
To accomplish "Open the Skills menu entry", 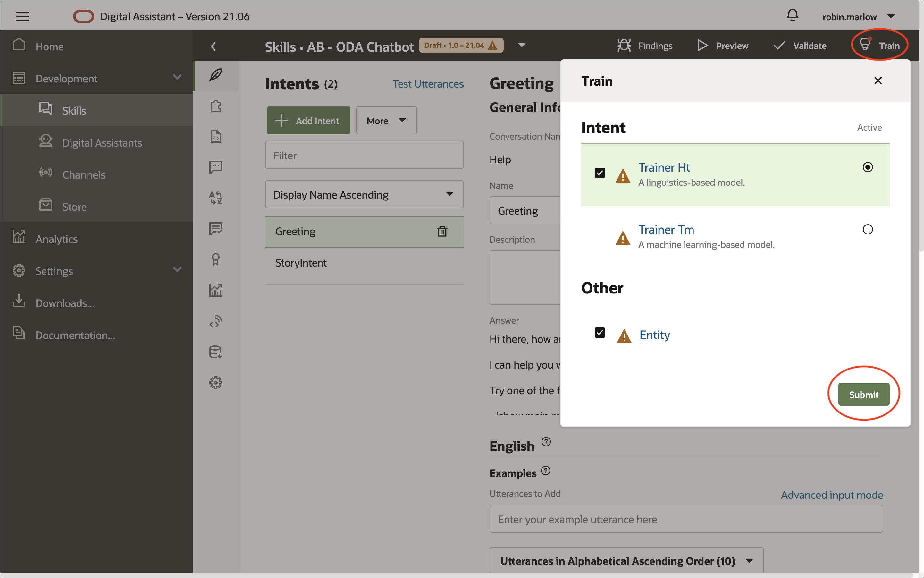I will click(x=74, y=110).
